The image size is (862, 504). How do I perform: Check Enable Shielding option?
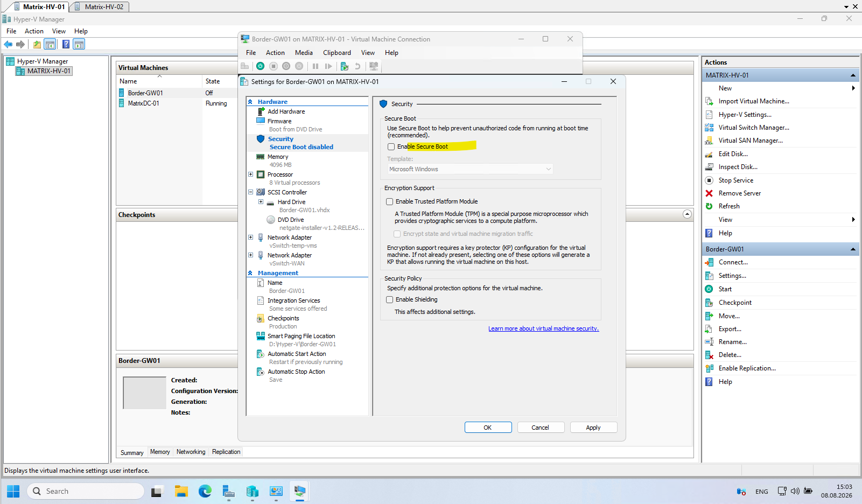(390, 299)
